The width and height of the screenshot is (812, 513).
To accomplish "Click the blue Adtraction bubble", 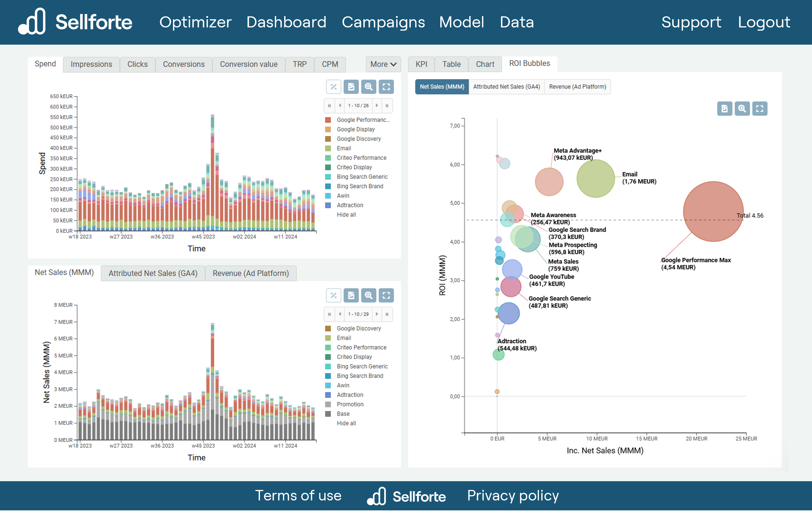I will tap(509, 313).
